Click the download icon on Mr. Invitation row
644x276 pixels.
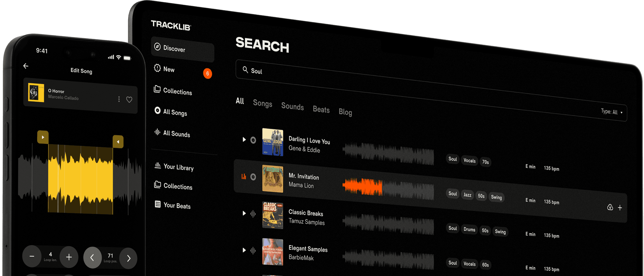pos(610,207)
